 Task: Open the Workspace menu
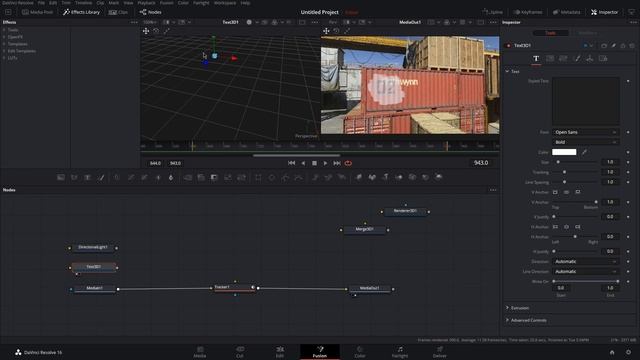[x=225, y=3]
